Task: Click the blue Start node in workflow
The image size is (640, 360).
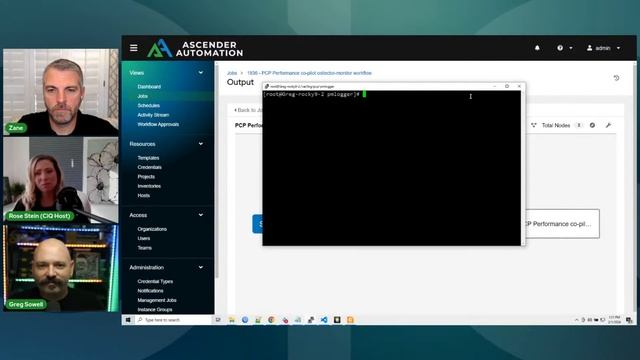Action: tap(257, 224)
